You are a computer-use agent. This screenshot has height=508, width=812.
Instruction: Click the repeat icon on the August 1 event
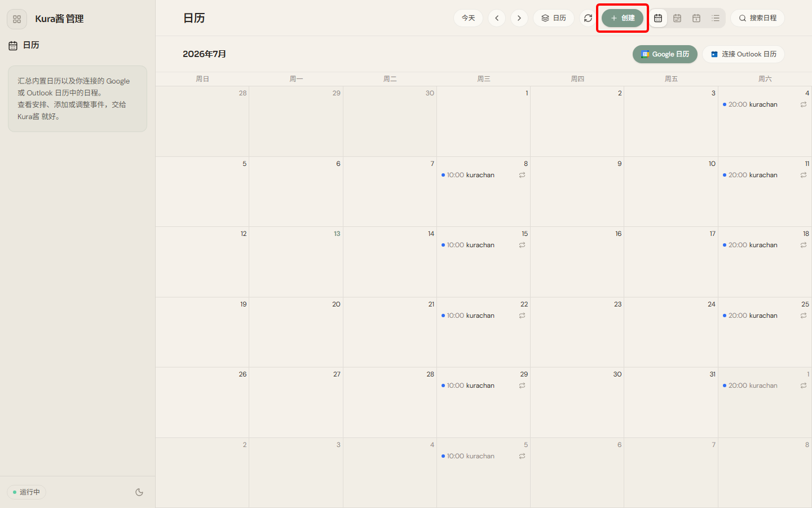pyautogui.click(x=804, y=386)
